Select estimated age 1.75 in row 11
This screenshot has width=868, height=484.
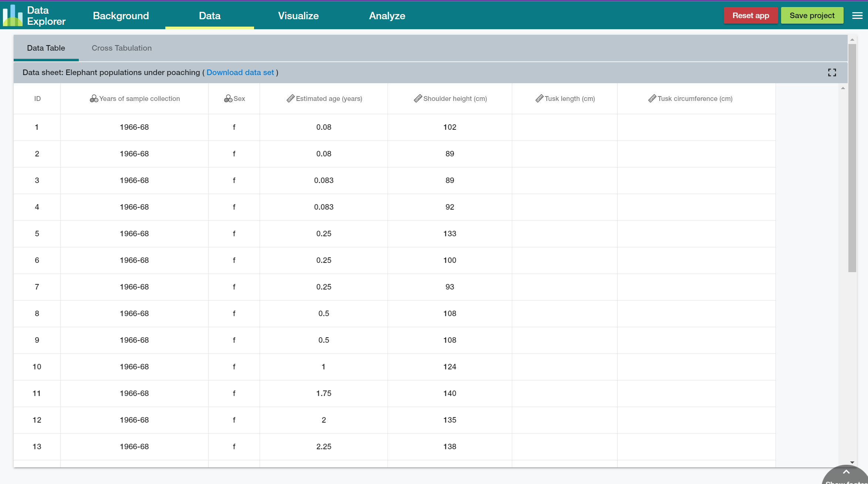324,393
